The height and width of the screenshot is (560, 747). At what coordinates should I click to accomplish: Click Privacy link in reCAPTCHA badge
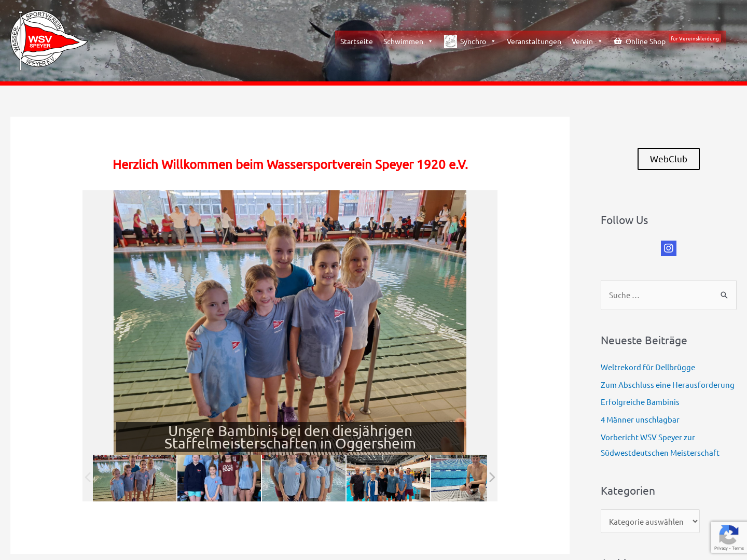point(721,548)
